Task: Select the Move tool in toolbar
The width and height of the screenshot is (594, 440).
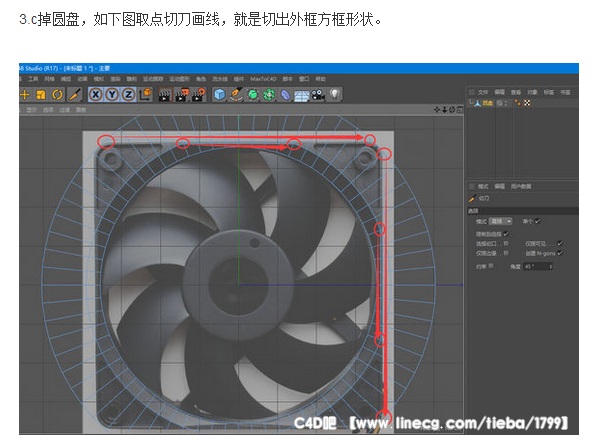Action: click(x=25, y=94)
